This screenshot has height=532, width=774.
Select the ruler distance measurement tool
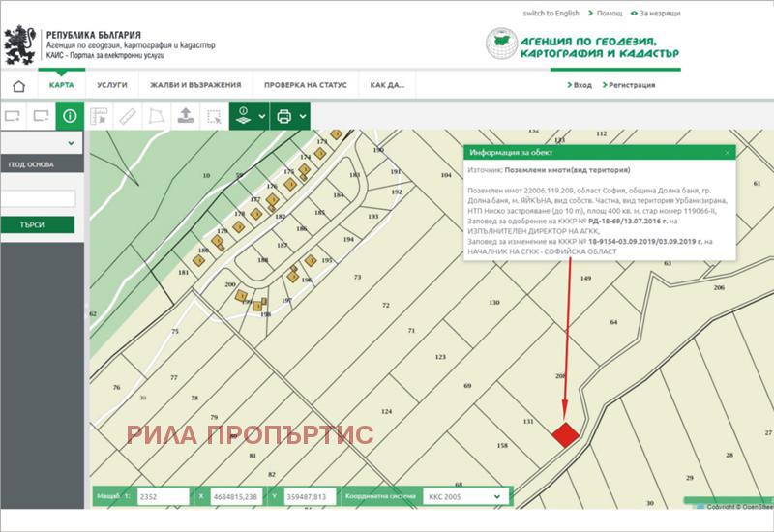[x=126, y=116]
